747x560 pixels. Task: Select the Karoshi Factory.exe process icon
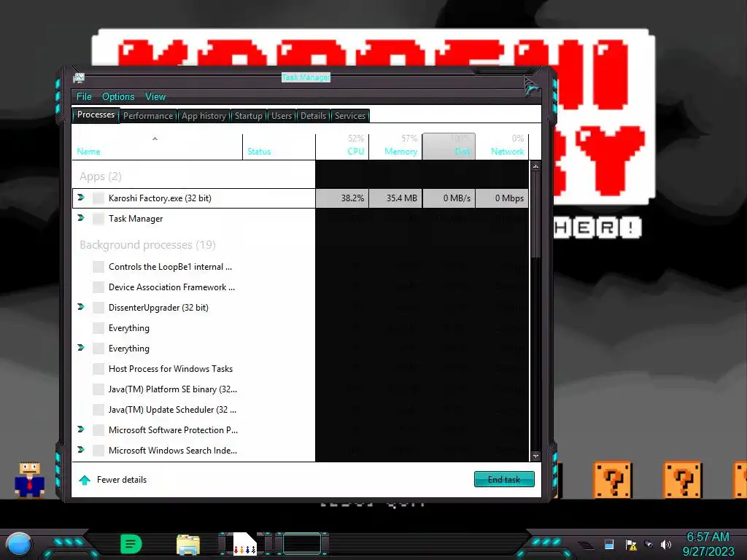click(98, 198)
